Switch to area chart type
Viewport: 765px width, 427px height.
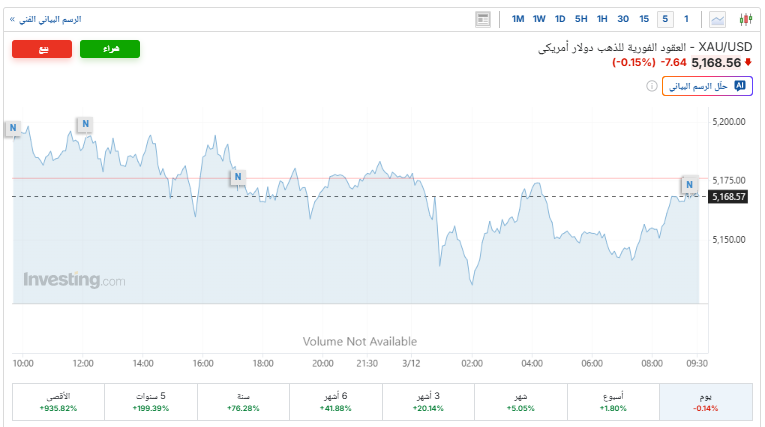coord(718,19)
